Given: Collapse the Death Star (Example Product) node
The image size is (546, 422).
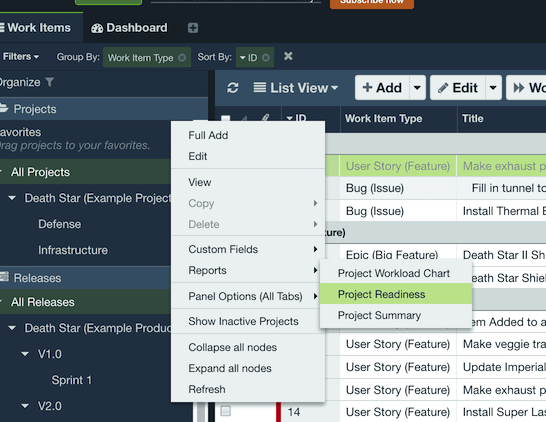Looking at the screenshot, I should (x=12, y=328).
